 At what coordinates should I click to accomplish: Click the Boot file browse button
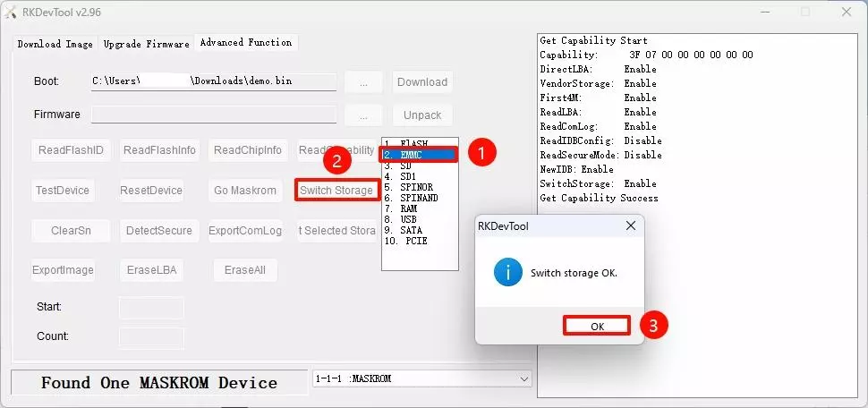363,81
